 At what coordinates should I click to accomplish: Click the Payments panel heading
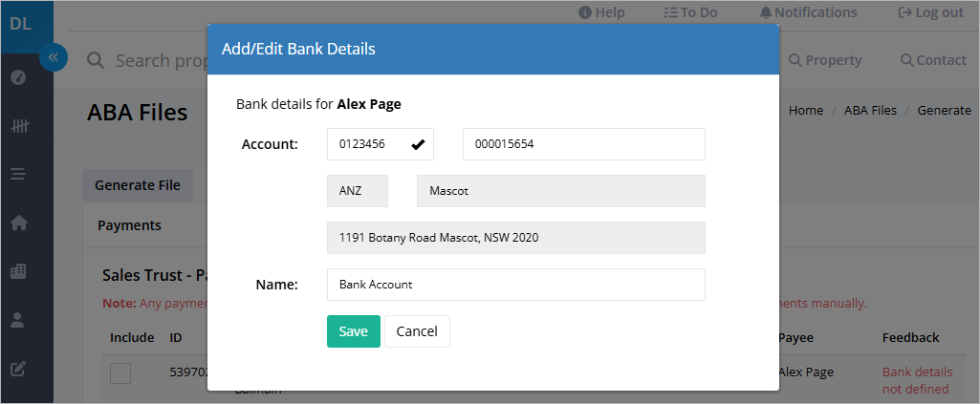coord(129,225)
